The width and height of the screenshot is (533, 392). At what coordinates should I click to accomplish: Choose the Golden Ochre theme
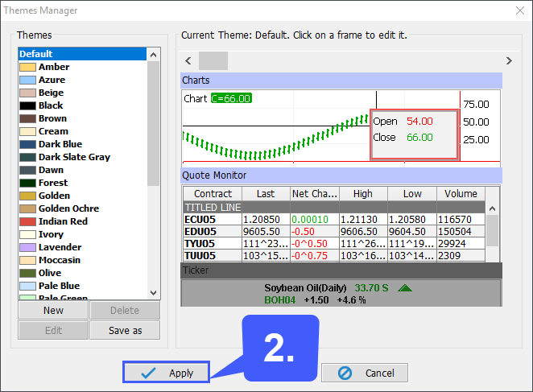click(82, 208)
